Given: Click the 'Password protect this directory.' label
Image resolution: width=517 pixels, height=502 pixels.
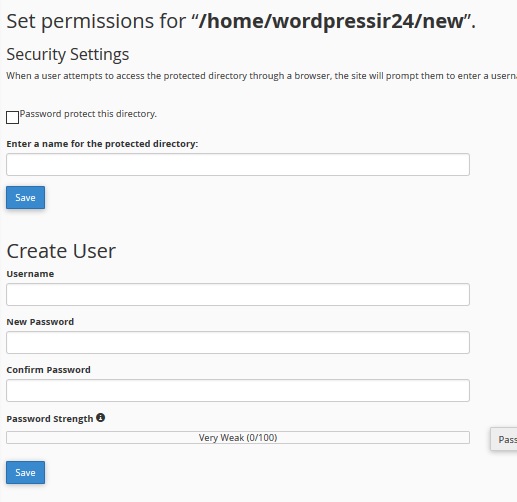Looking at the screenshot, I should point(88,114).
